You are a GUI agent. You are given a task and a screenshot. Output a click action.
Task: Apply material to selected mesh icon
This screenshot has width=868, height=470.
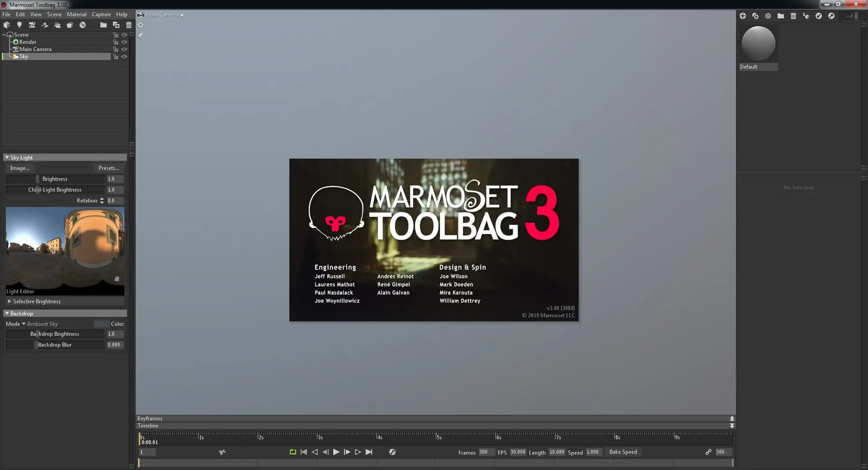806,16
